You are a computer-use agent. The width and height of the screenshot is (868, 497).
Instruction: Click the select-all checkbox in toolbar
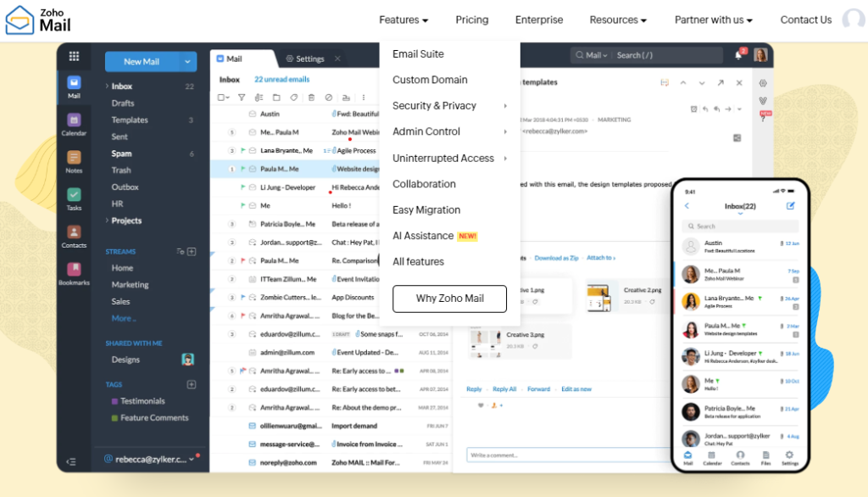221,98
